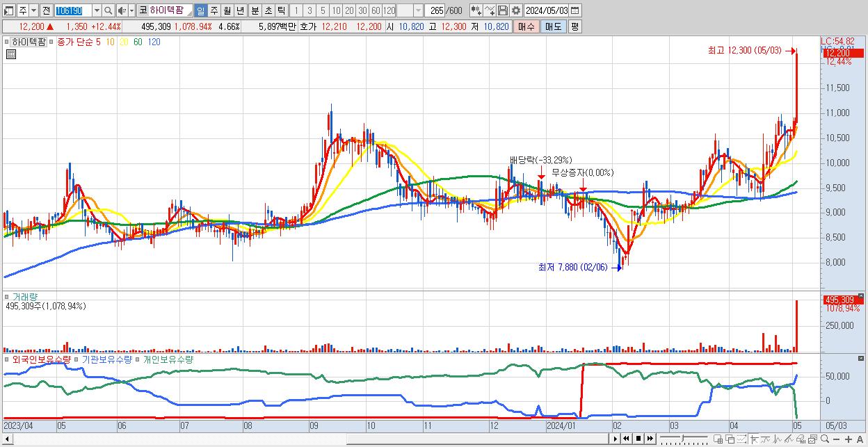Click the save chart floppy disk icon
The image size is (868, 447).
503,10
